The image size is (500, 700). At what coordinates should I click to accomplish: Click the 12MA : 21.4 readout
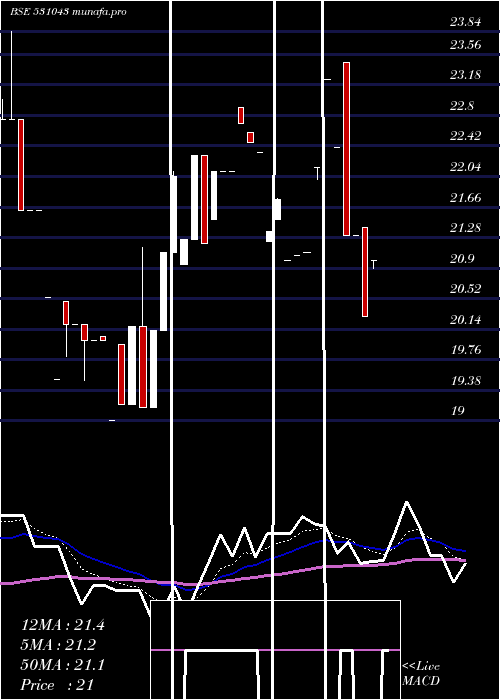pyautogui.click(x=62, y=625)
